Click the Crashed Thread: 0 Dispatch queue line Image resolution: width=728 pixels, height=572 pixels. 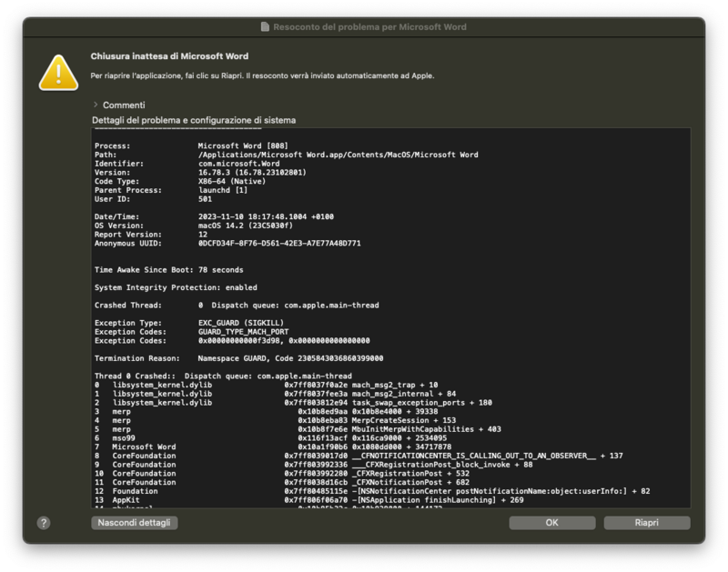237,306
